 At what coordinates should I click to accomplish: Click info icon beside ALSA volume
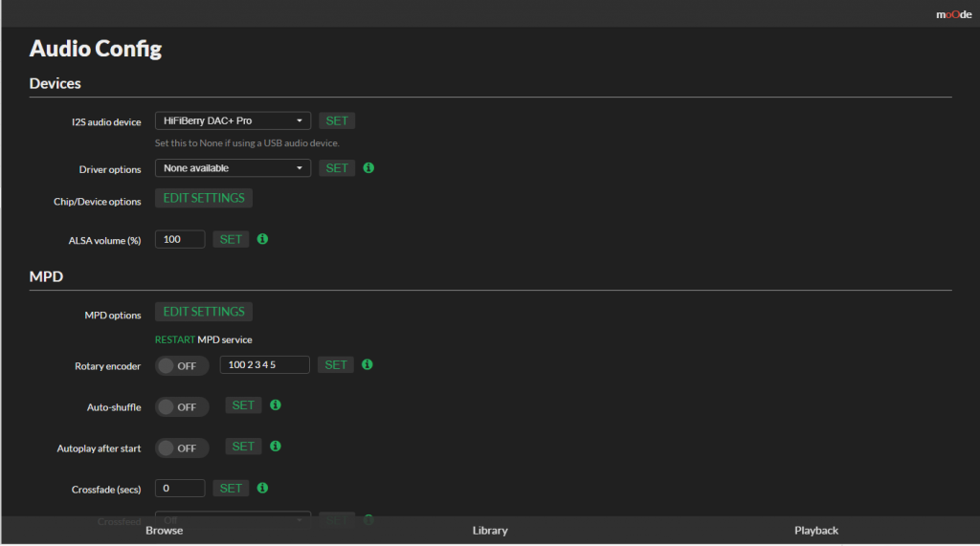[x=263, y=239]
